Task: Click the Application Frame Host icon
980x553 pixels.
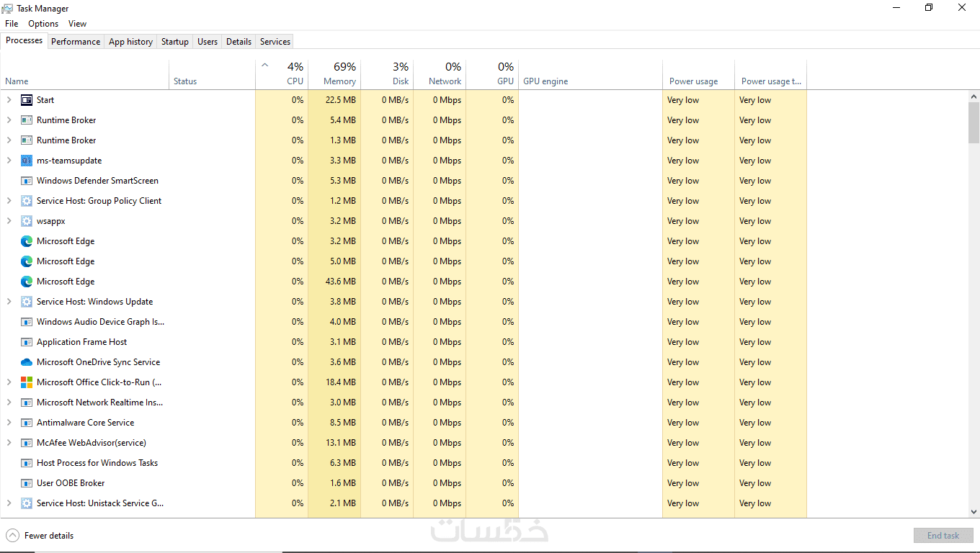Action: [27, 342]
